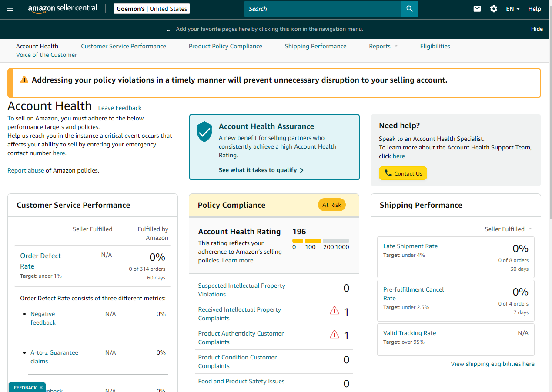Click into the Search input field
This screenshot has width=552, height=392.
click(322, 9)
